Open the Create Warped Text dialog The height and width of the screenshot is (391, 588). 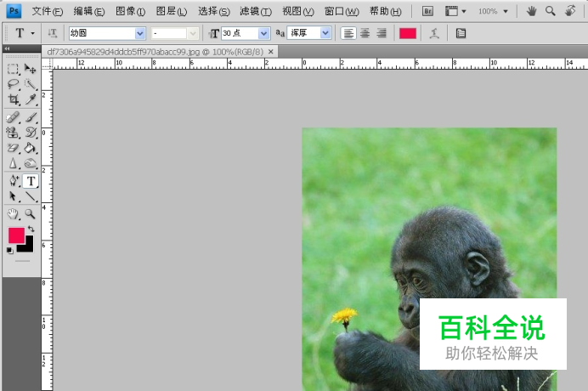(434, 33)
